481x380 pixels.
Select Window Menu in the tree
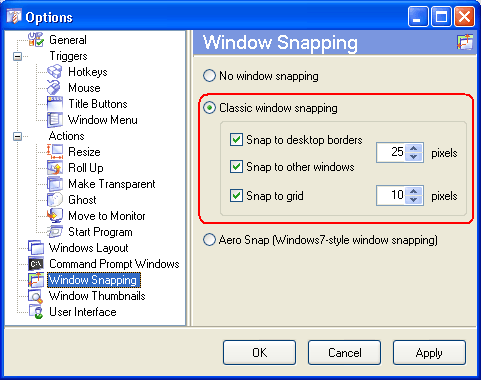pos(103,120)
